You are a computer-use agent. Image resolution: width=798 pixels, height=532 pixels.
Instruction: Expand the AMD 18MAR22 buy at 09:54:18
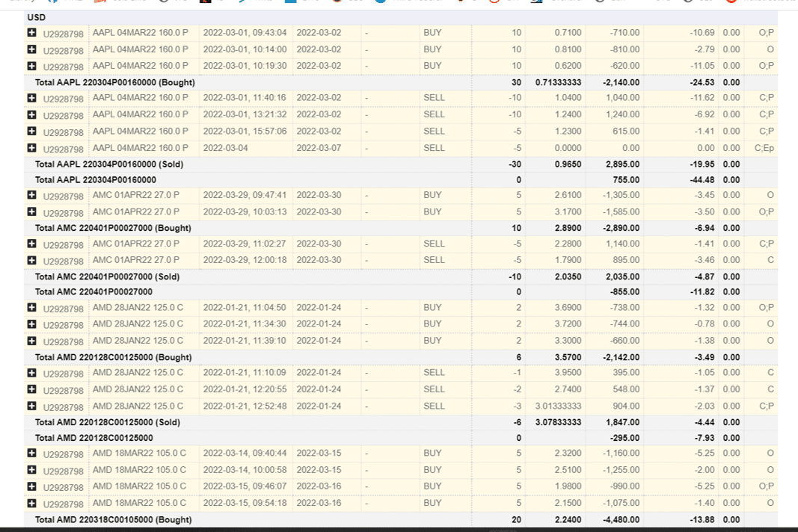point(31,503)
